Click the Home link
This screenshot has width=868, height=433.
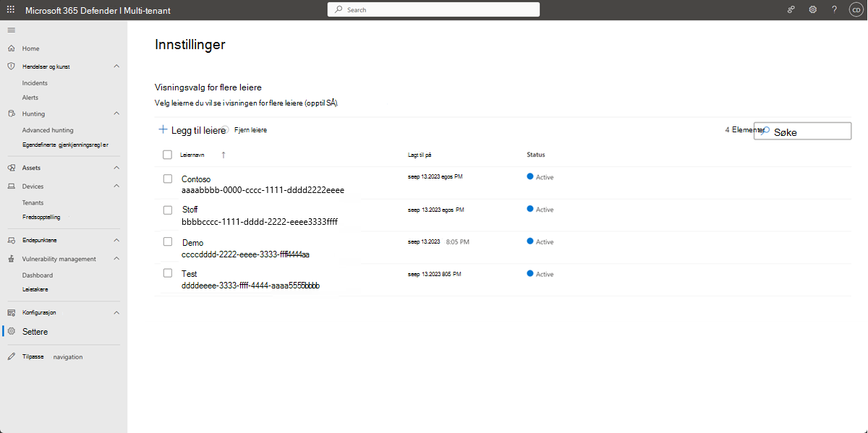[x=30, y=48]
